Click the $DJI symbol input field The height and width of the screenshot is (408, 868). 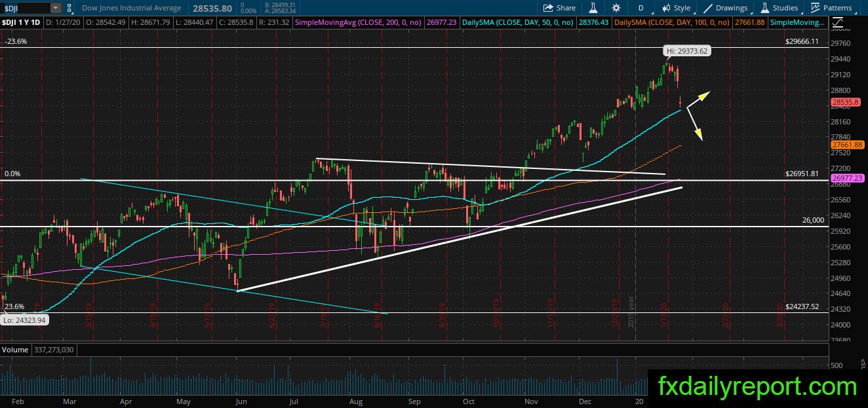(x=26, y=8)
